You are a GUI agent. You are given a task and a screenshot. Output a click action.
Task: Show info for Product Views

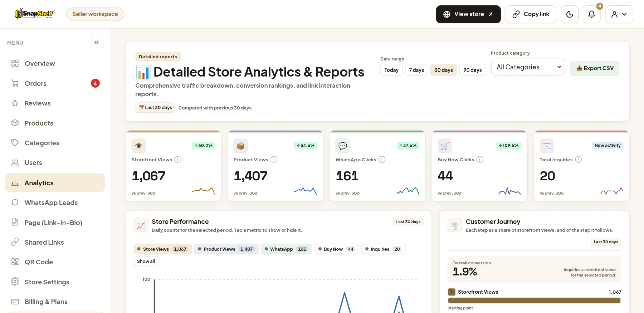point(274,160)
